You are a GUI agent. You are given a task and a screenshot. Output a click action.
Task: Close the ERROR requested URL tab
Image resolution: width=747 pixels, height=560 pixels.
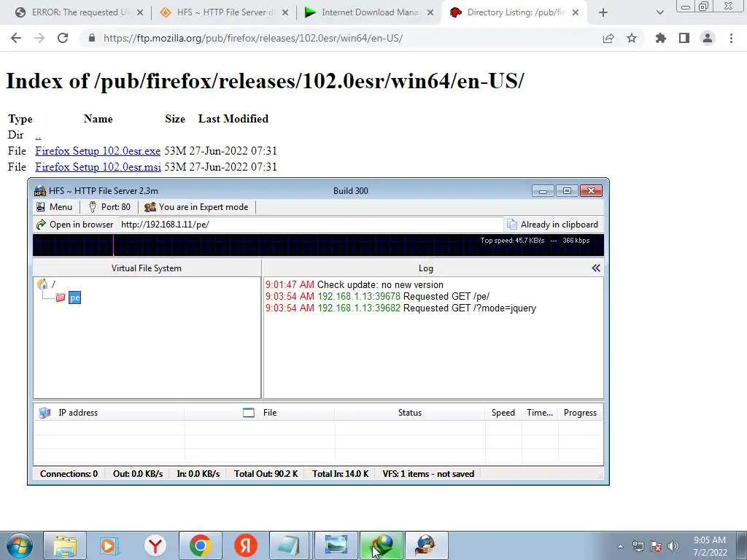click(x=140, y=13)
